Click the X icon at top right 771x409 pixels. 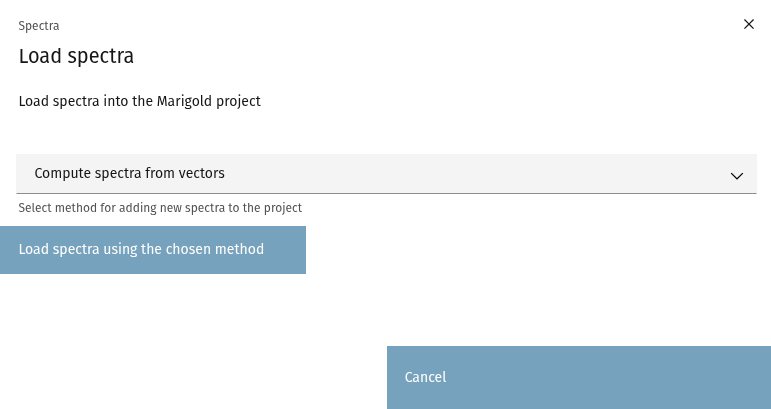pos(749,24)
